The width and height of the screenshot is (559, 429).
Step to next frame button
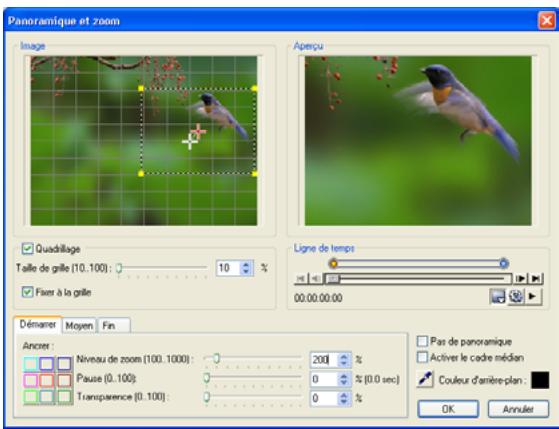click(520, 278)
